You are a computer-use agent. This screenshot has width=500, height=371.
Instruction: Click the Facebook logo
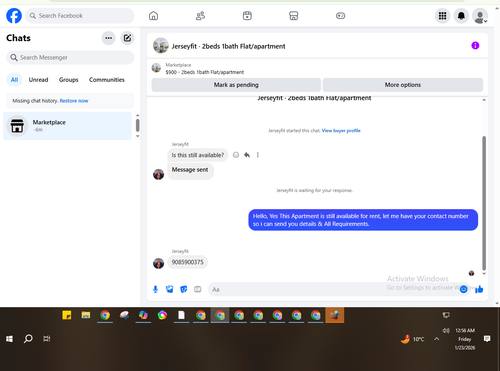coord(14,16)
